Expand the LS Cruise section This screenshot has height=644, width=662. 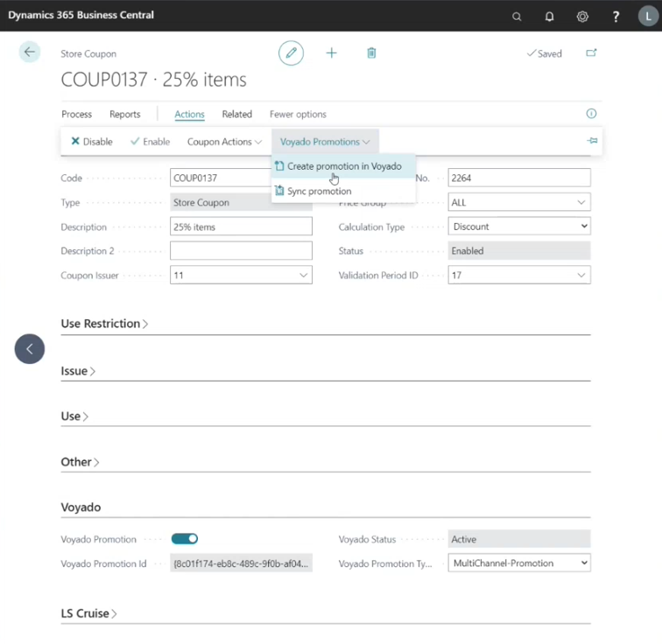(88, 613)
